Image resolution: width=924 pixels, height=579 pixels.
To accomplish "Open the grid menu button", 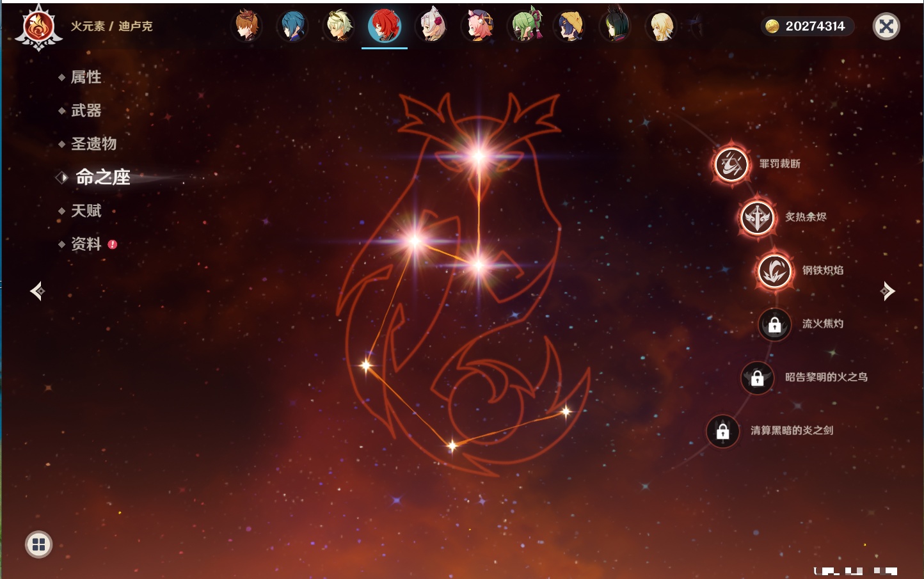I will point(38,544).
